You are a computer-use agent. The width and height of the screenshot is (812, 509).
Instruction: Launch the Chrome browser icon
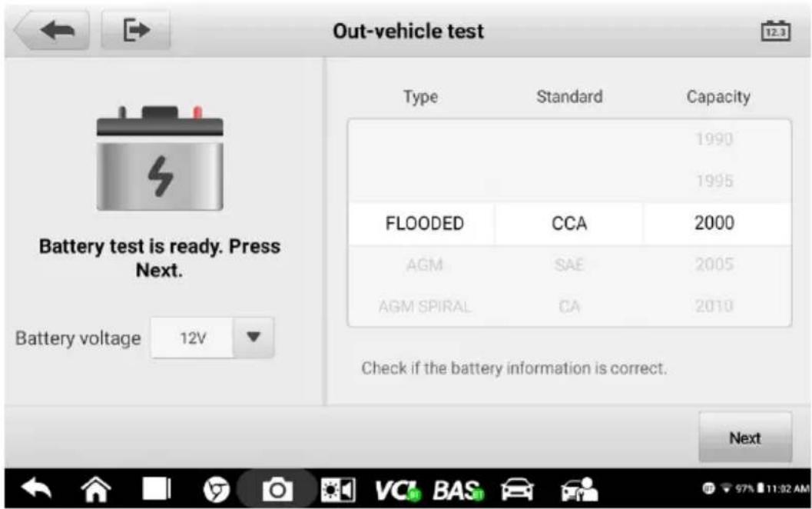[217, 489]
